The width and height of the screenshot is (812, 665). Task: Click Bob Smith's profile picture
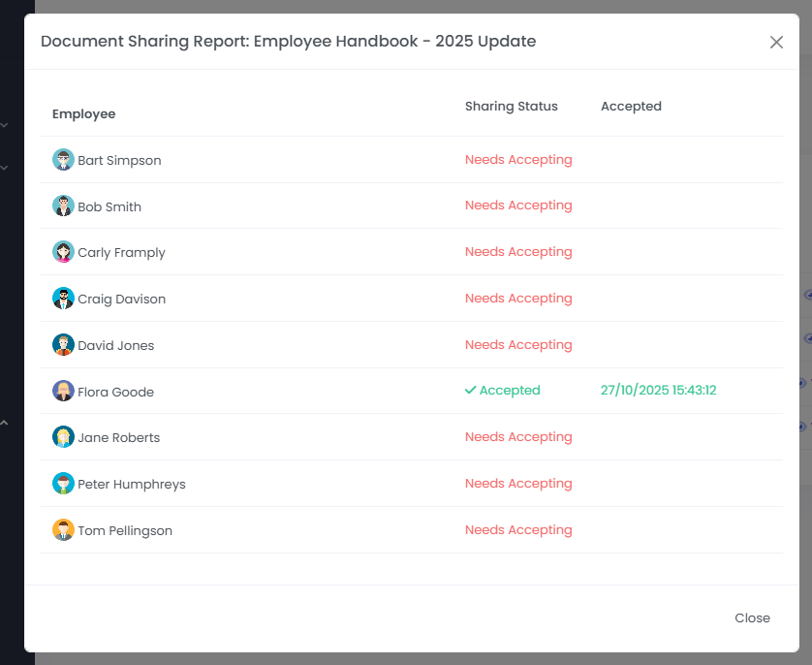coord(63,206)
